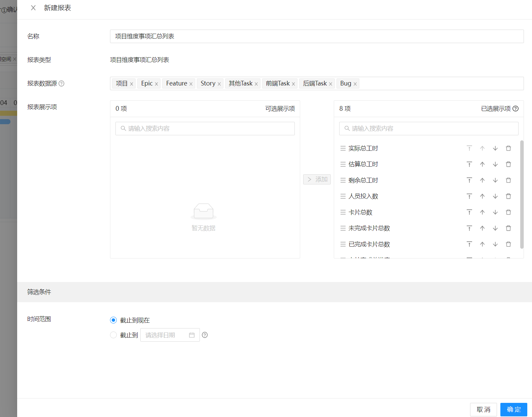Move 剩余总工时 up one position
This screenshot has width=532, height=417.
[482, 180]
